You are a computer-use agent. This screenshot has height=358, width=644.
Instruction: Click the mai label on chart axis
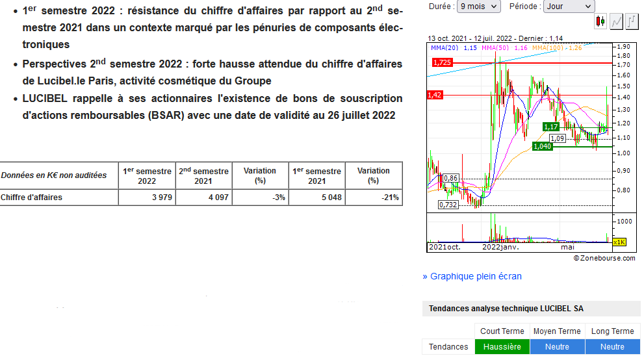tap(567, 247)
